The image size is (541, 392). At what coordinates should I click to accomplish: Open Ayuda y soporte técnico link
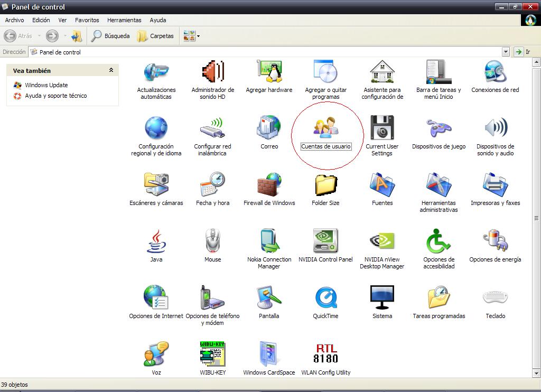click(56, 96)
